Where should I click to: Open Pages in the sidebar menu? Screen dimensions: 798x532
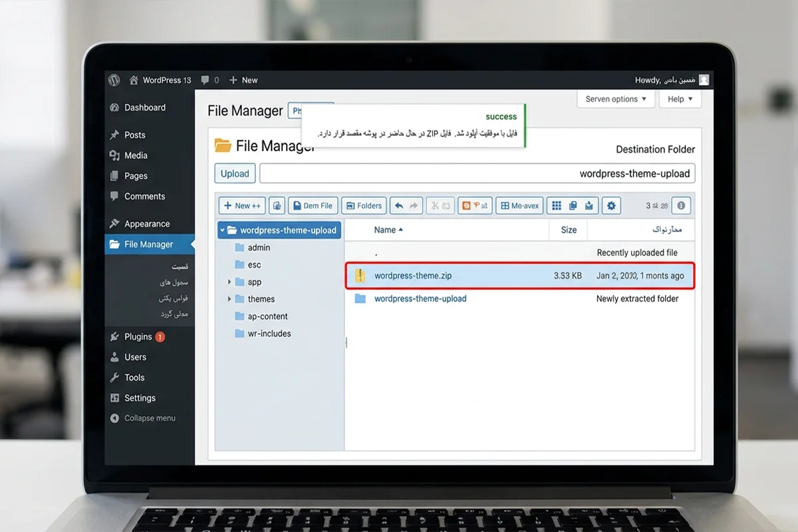136,176
